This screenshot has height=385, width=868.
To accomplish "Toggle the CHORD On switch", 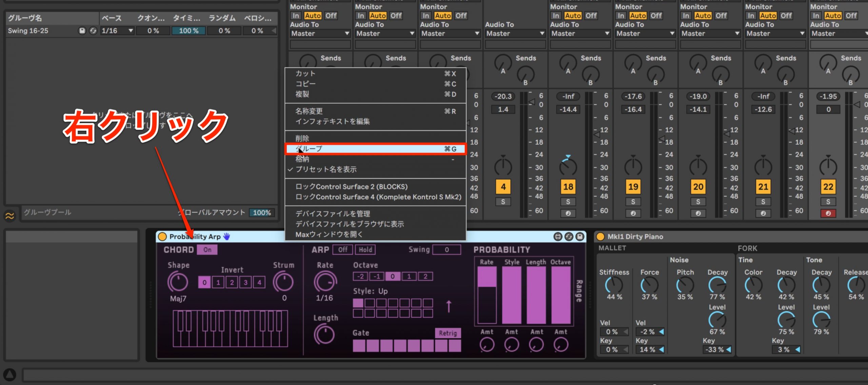I will (207, 250).
